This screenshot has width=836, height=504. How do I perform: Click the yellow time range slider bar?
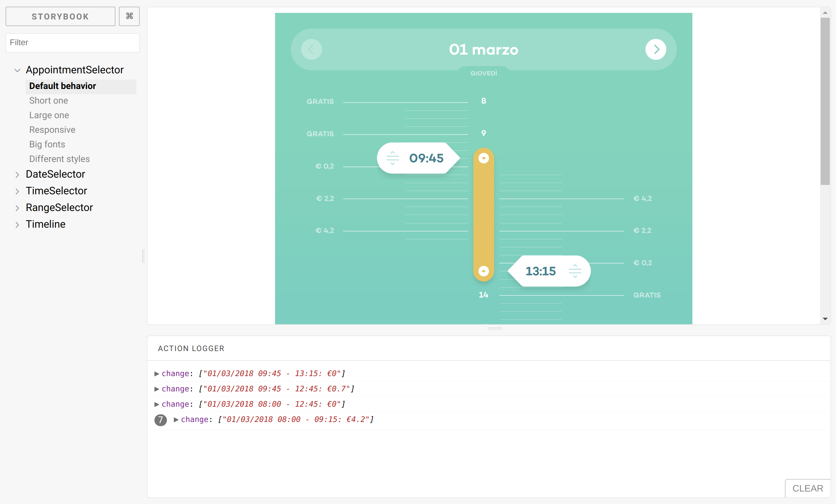[483, 214]
